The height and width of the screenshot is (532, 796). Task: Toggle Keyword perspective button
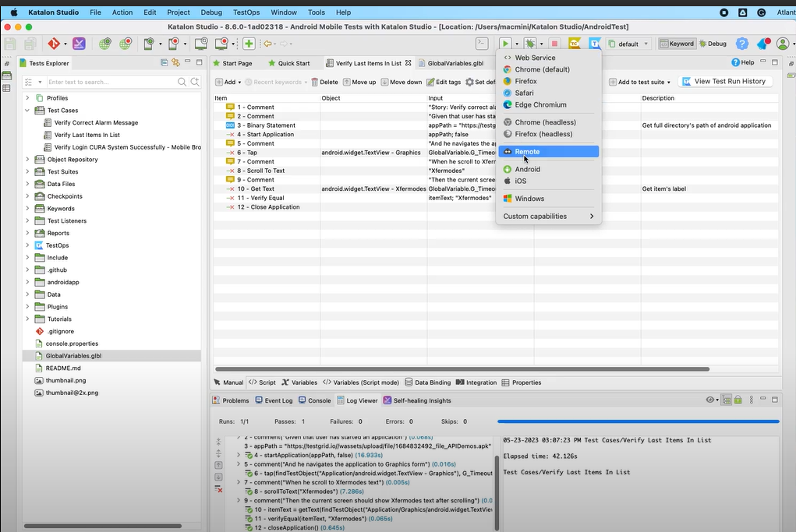point(677,44)
